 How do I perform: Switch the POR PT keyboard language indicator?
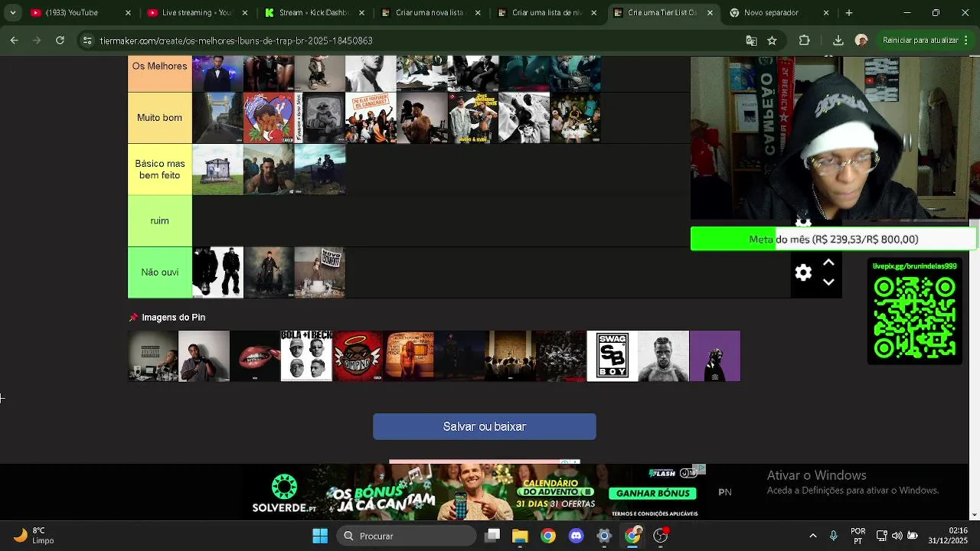858,536
